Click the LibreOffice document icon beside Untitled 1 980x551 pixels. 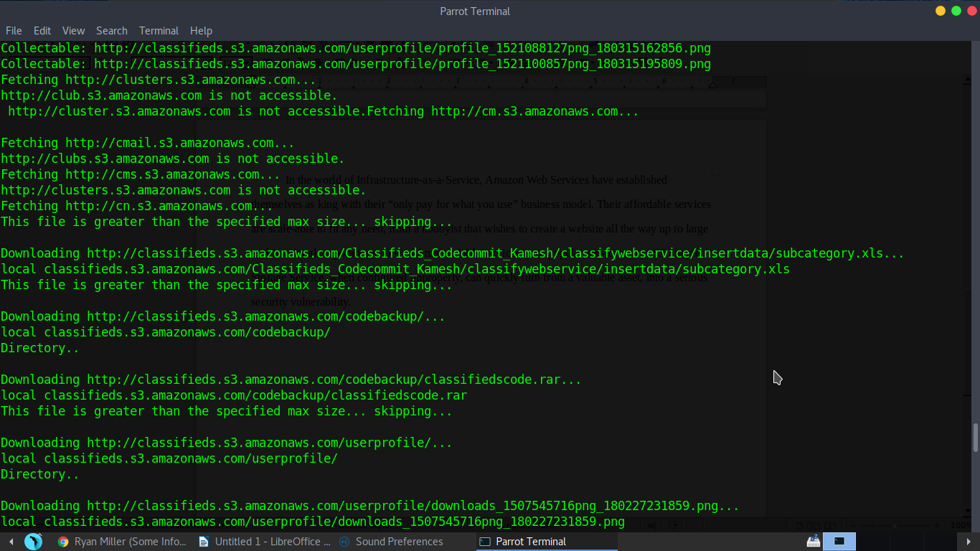coord(202,541)
